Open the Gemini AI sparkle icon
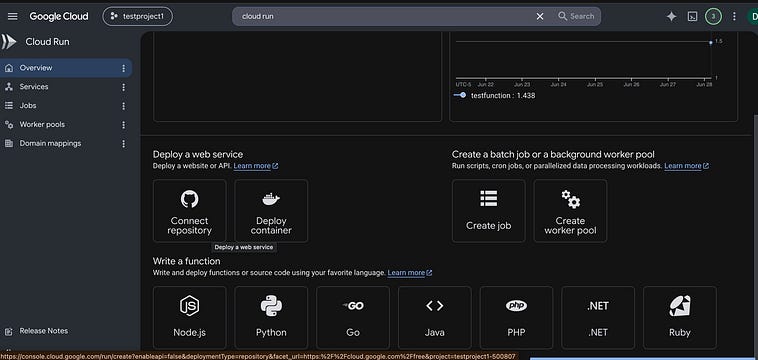Screen dimensions: 758x360 point(671,16)
